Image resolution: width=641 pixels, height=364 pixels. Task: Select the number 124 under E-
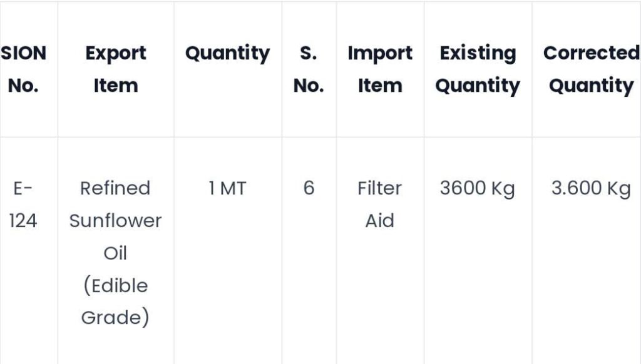[x=23, y=221]
